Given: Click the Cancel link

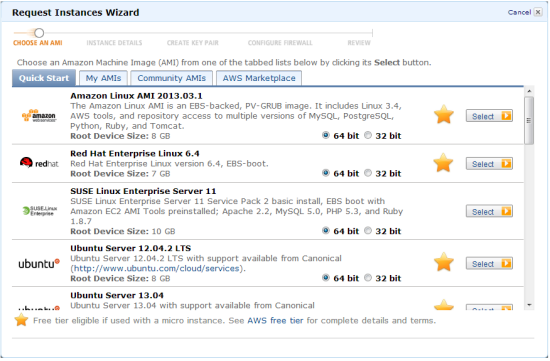Looking at the screenshot, I should 519,12.
